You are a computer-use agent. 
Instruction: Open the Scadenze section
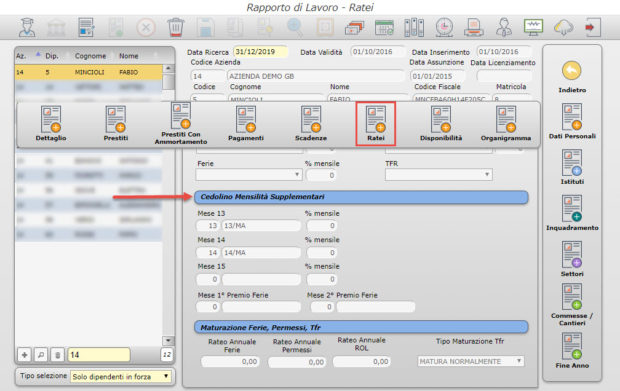pos(311,123)
